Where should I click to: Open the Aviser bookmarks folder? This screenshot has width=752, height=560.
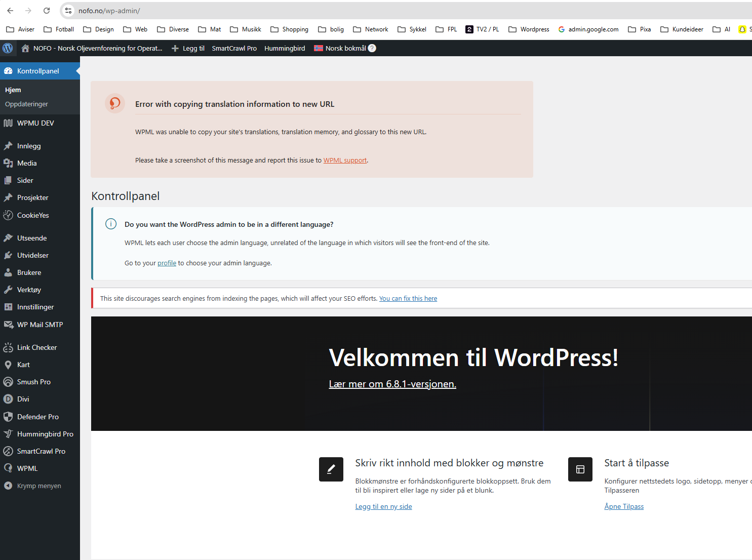tap(20, 29)
